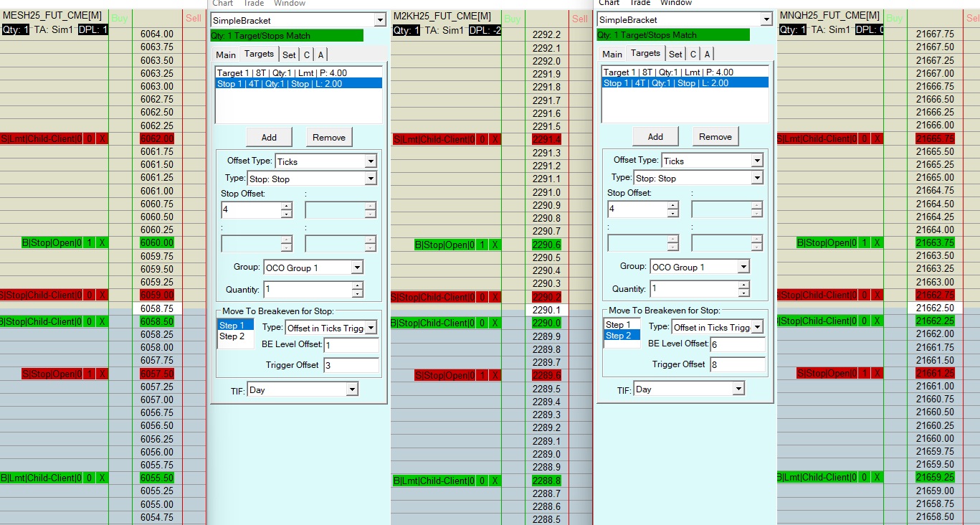Cancel the M2KH25 sell limit order at 2291.4 via X

495,139
